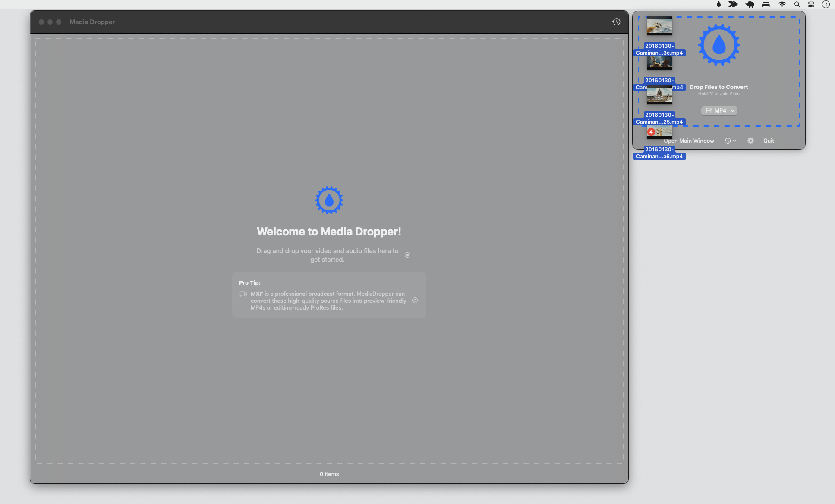Open settings gear in the popover

click(x=751, y=141)
